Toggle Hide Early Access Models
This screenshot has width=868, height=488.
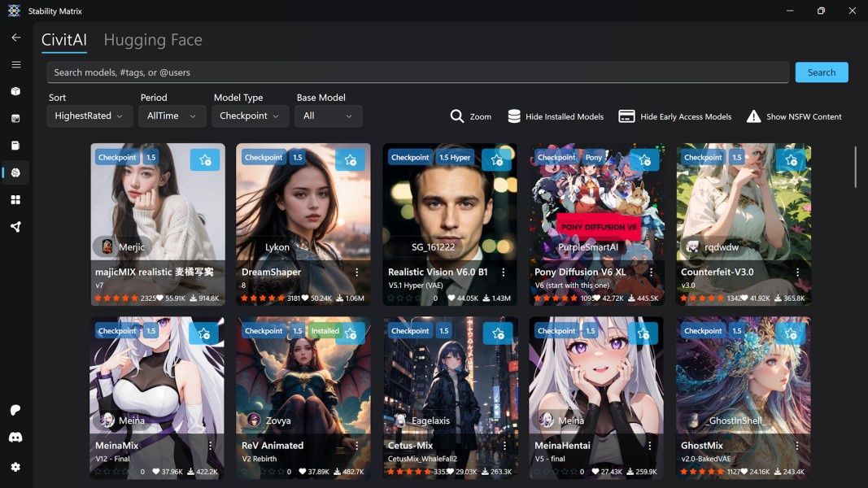click(x=675, y=116)
